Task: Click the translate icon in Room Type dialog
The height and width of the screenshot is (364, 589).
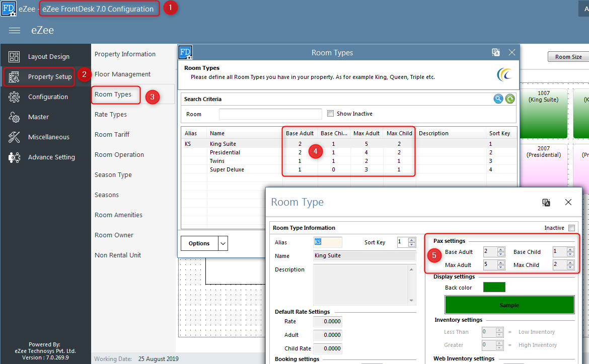Action: point(546,203)
